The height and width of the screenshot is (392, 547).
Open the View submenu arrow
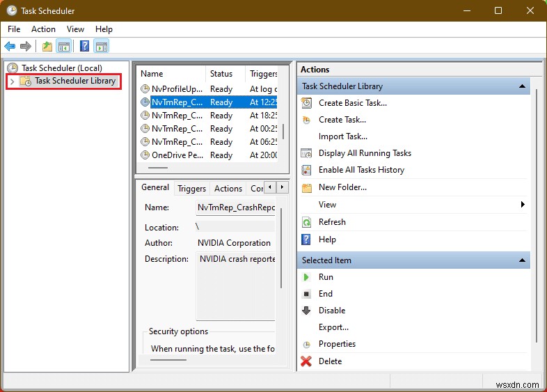pyautogui.click(x=522, y=204)
